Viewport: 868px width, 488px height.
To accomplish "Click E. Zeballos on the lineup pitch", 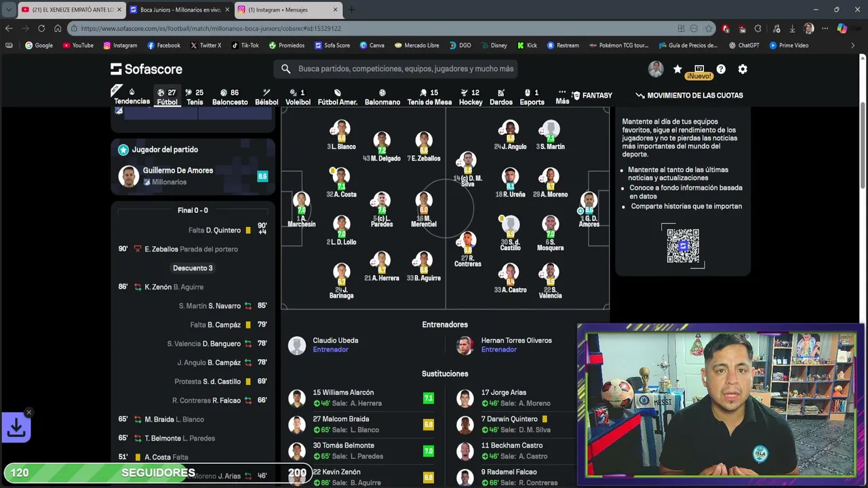I will pos(424,146).
